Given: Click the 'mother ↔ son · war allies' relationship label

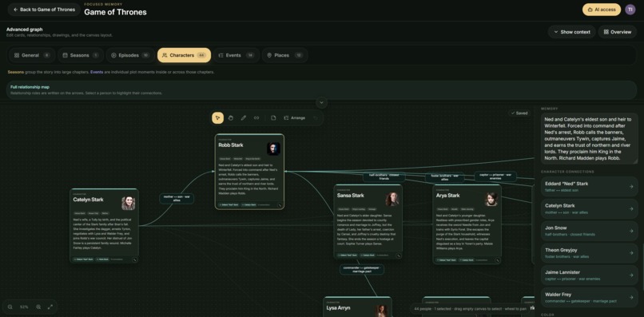Looking at the screenshot, I should coord(177,199).
